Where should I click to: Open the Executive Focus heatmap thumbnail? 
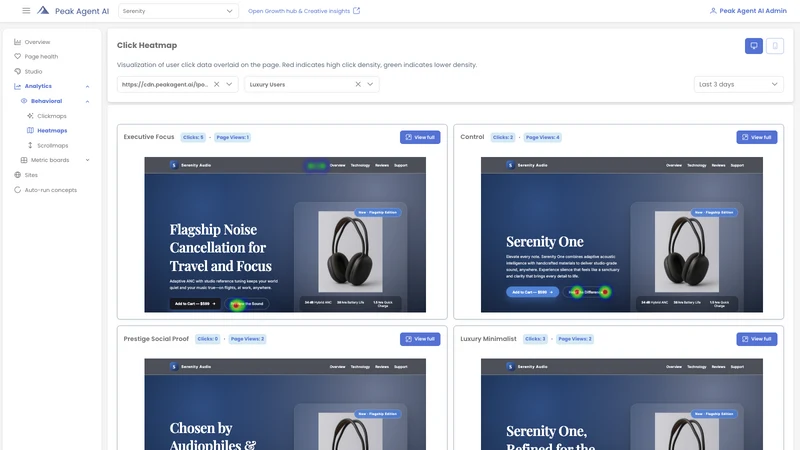(x=285, y=235)
